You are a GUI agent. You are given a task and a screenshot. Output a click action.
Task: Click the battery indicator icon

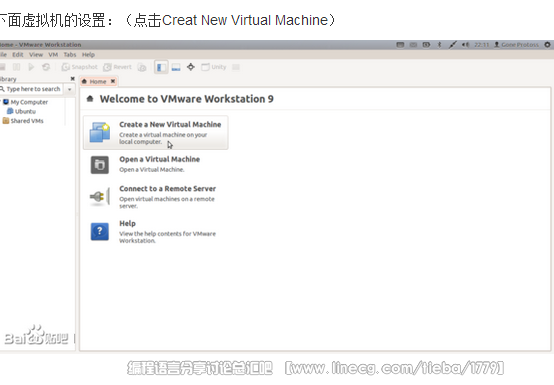(x=426, y=45)
